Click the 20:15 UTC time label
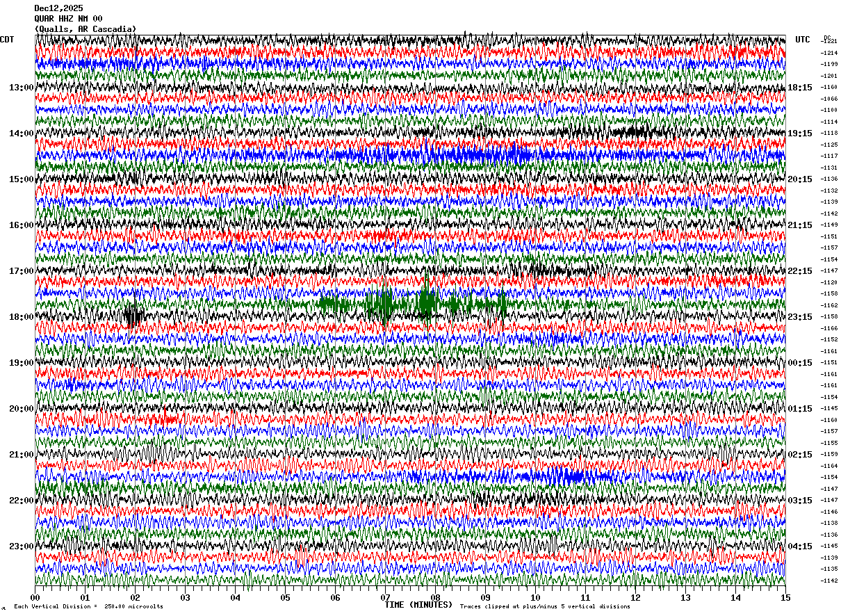The image size is (841, 616). pyautogui.click(x=800, y=179)
